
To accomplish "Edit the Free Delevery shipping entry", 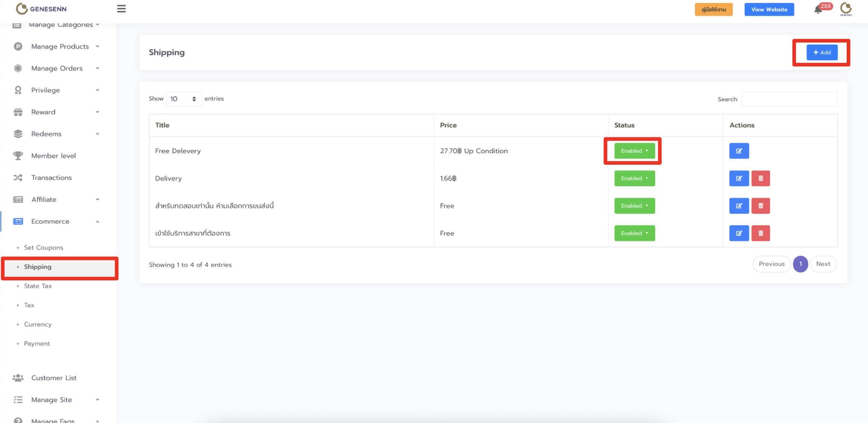I will click(739, 151).
